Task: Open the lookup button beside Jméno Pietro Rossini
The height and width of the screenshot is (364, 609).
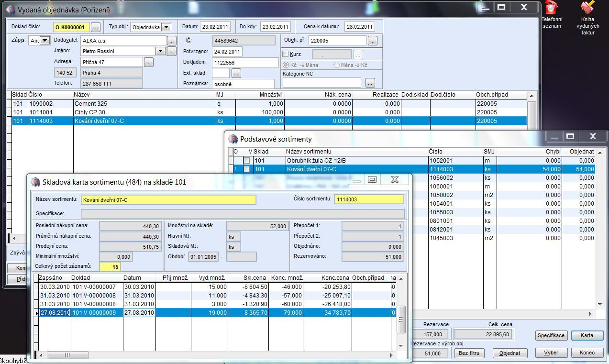Action: pos(172,51)
